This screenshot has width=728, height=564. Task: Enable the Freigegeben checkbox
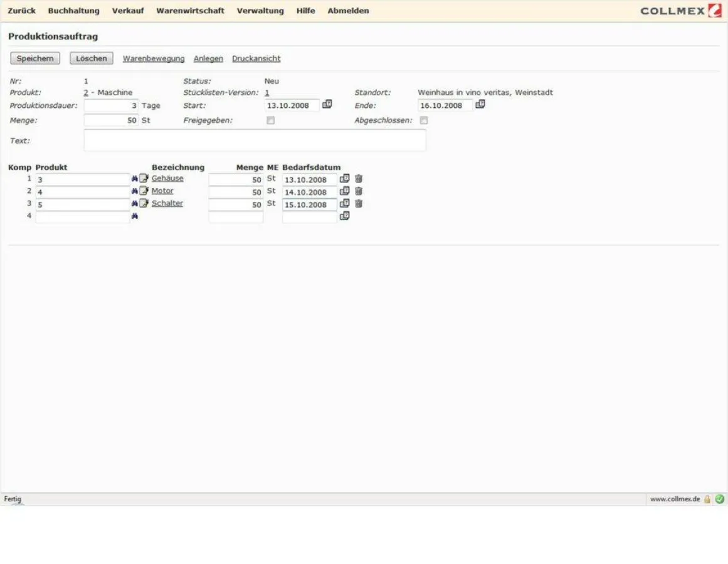[x=270, y=120]
